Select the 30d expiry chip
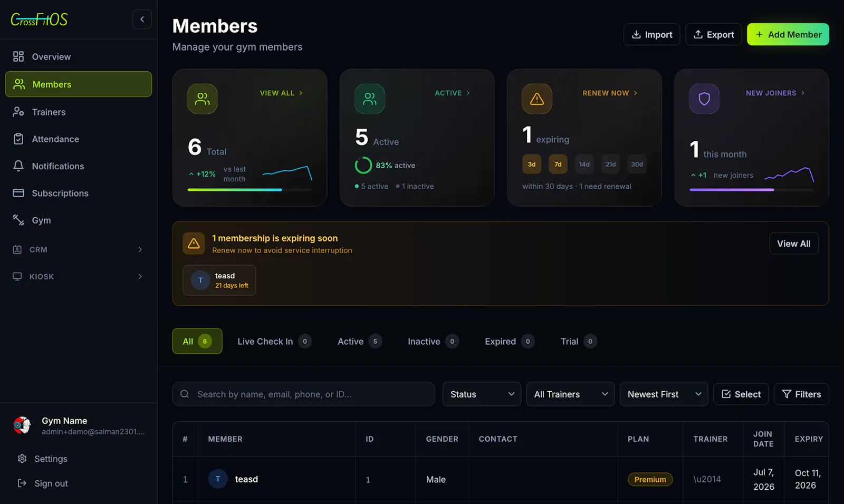 pyautogui.click(x=637, y=164)
